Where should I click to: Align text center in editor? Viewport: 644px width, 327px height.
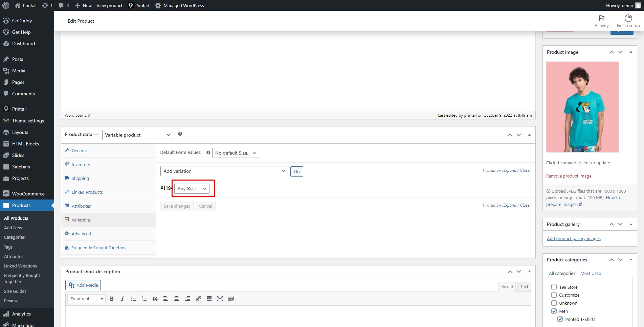click(x=177, y=299)
